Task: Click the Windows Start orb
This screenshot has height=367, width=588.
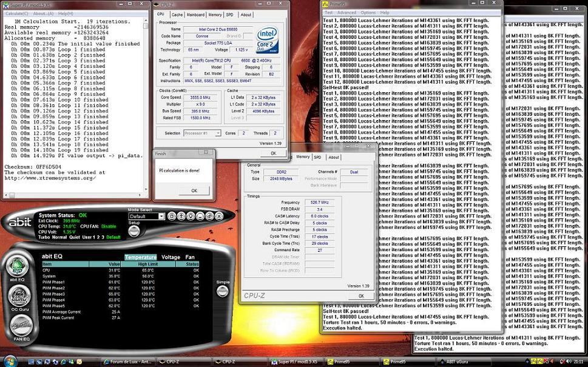Action: click(x=10, y=362)
